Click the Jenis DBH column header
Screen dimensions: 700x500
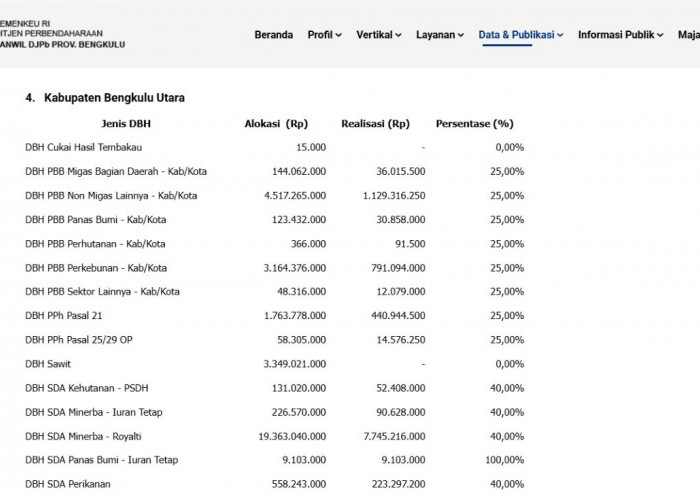[x=126, y=124]
